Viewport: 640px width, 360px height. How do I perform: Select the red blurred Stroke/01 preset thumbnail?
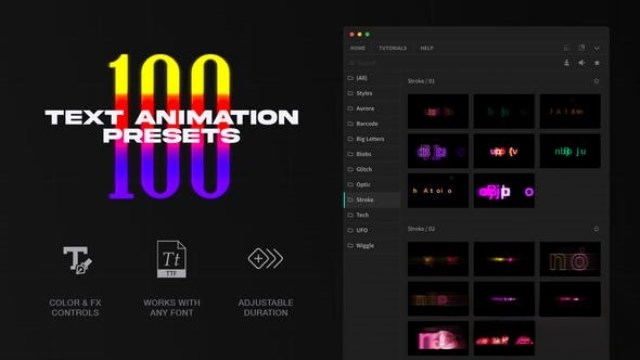438,111
